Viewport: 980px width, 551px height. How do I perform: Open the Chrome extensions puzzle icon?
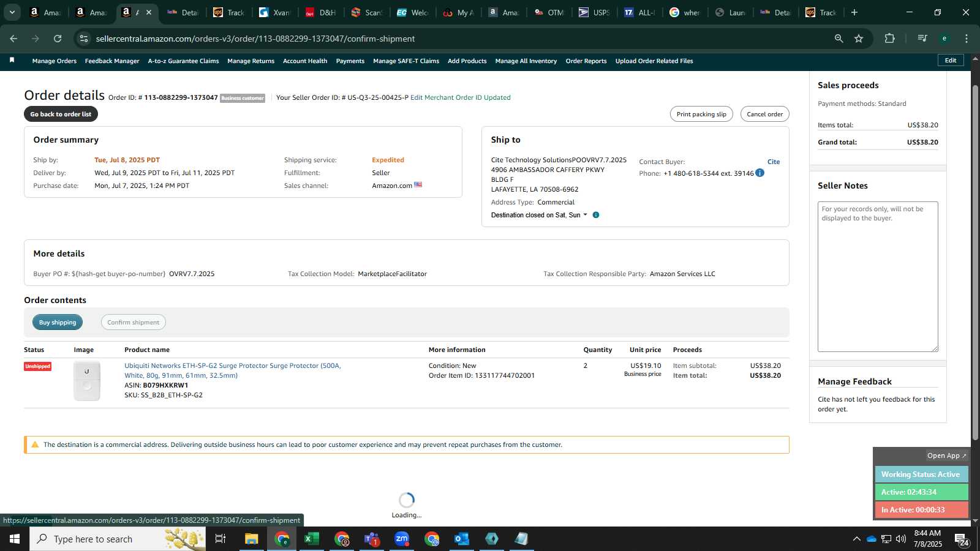tap(889, 39)
